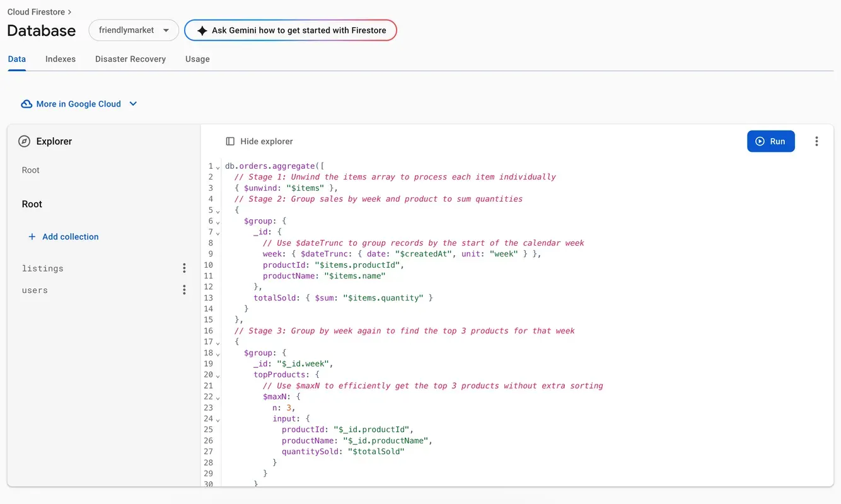Image resolution: width=841 pixels, height=504 pixels.
Task: Click the totalSold $sum code line
Action: pyautogui.click(x=343, y=298)
